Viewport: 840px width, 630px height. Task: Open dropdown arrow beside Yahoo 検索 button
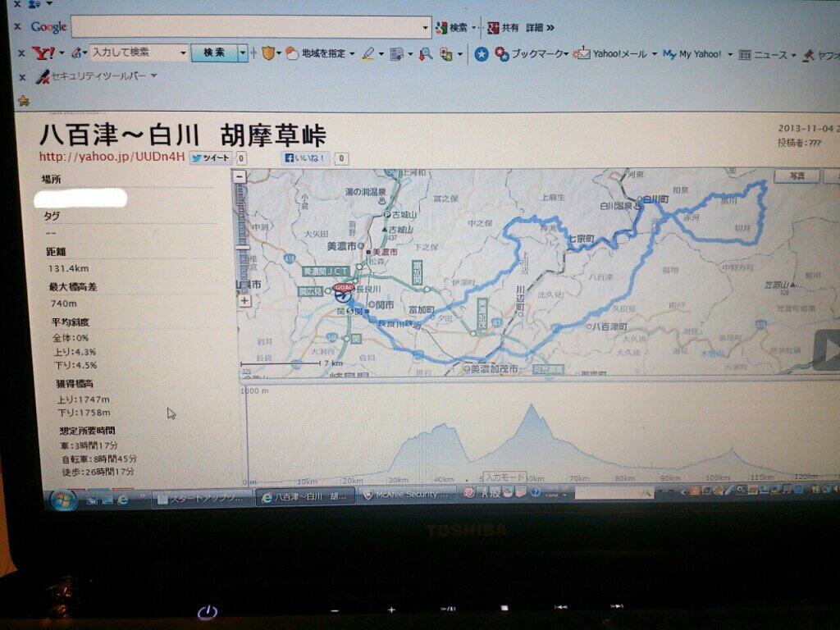click(243, 52)
